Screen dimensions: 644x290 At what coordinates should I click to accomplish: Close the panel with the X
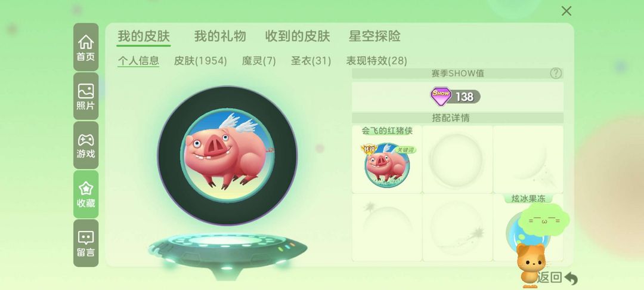pyautogui.click(x=566, y=11)
